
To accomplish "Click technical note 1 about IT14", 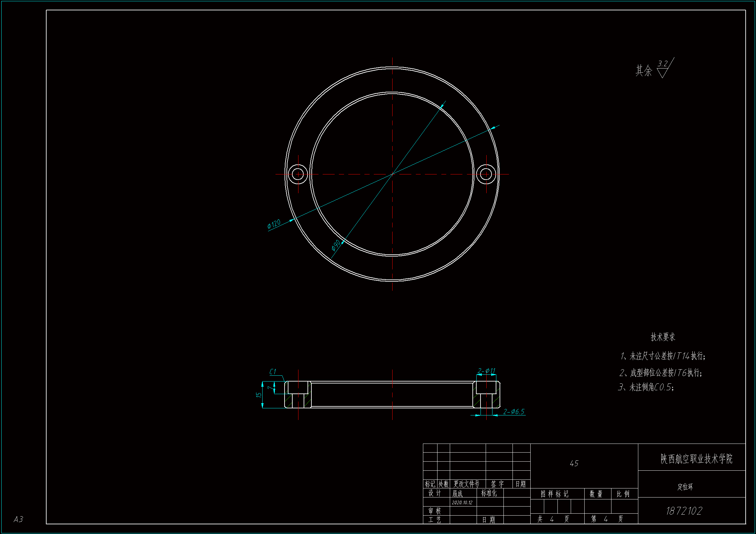I will pos(663,356).
